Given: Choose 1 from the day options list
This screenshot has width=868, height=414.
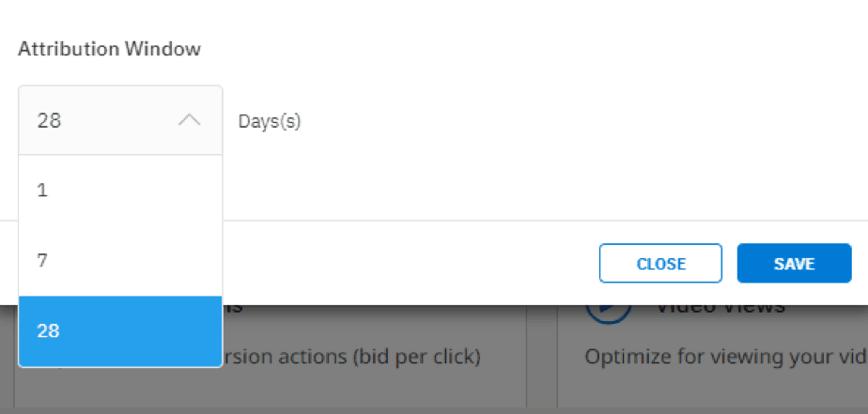Looking at the screenshot, I should (x=120, y=191).
